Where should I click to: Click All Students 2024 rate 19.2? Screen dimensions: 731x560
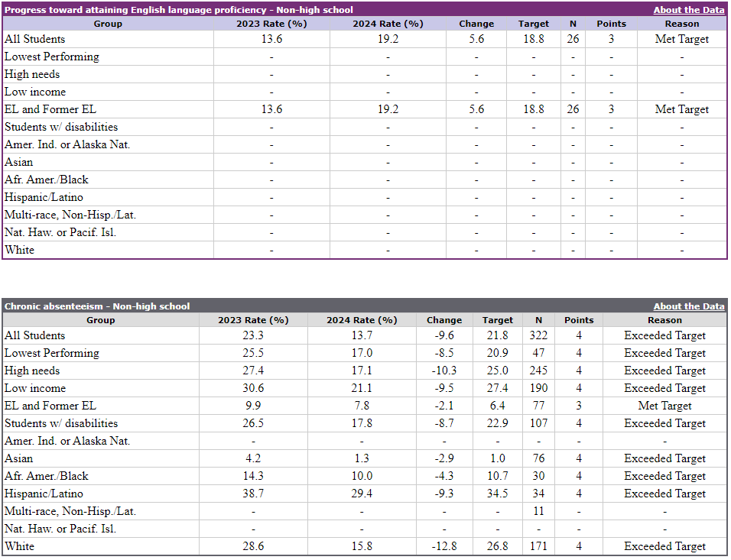click(388, 39)
